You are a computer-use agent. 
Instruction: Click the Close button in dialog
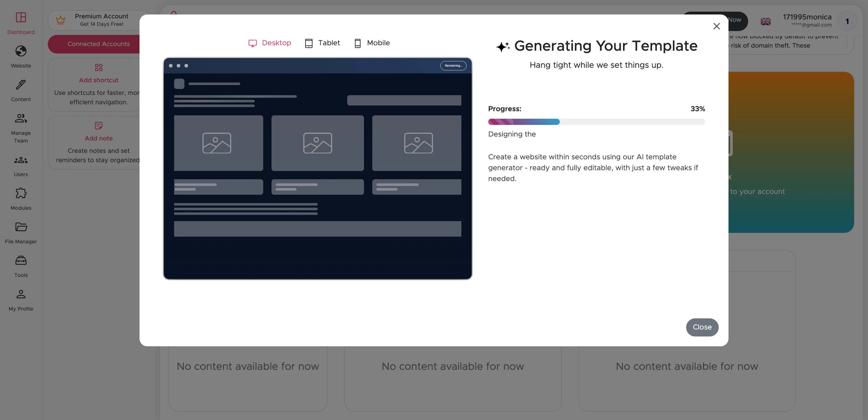click(702, 327)
